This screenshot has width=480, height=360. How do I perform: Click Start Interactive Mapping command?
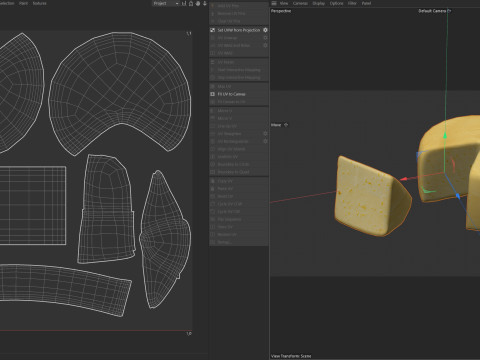(x=239, y=70)
